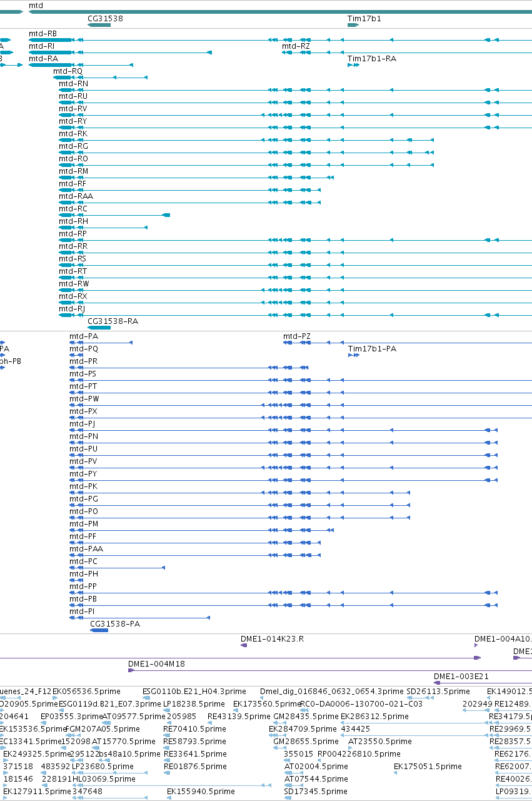Screen dimensions: 532x801
Task: Click the mtd-RZ transcript label
Action: coord(296,46)
